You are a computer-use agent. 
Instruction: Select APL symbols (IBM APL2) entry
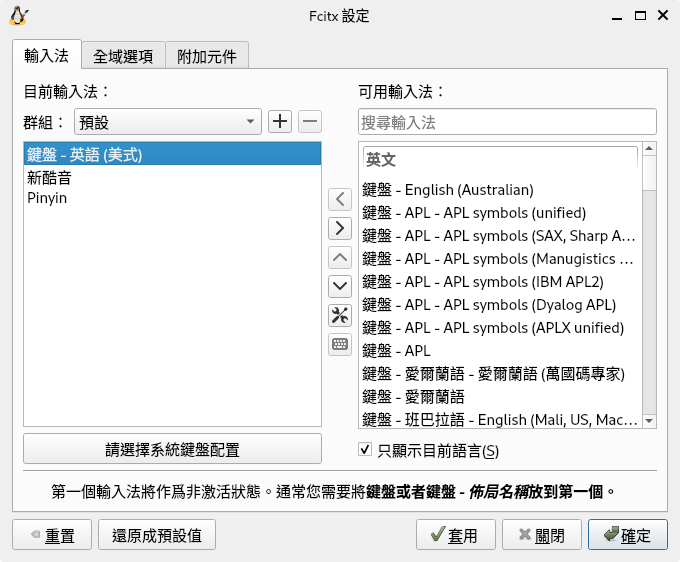click(x=500, y=282)
